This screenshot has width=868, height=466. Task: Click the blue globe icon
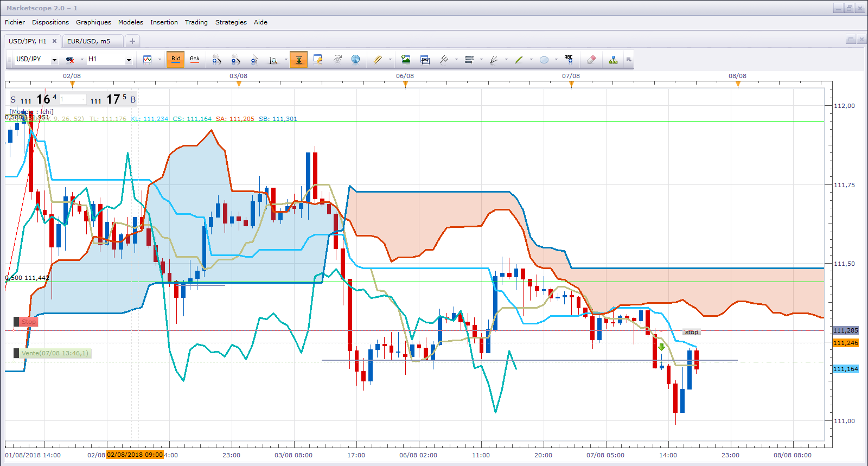coord(355,60)
